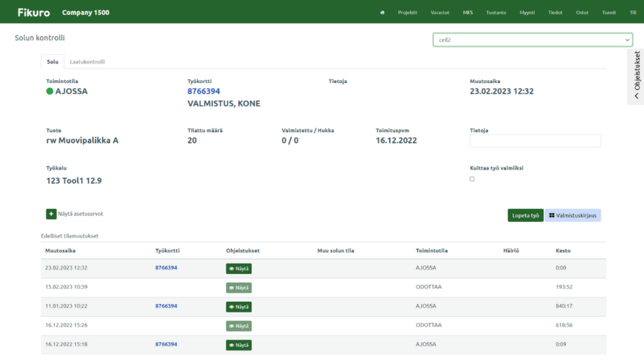Viewport: 644px width, 362px height.
Task: Open work card link in 16.12.2022 15:18 row
Action: [166, 344]
